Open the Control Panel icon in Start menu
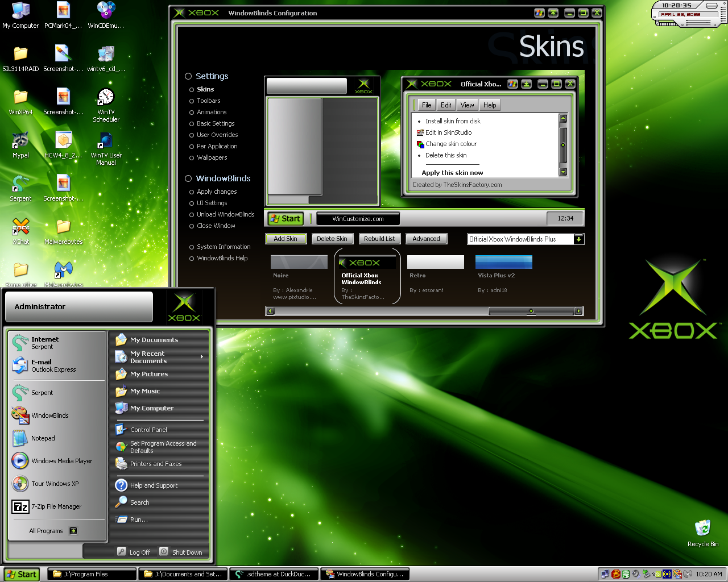The height and width of the screenshot is (582, 728). pos(121,430)
